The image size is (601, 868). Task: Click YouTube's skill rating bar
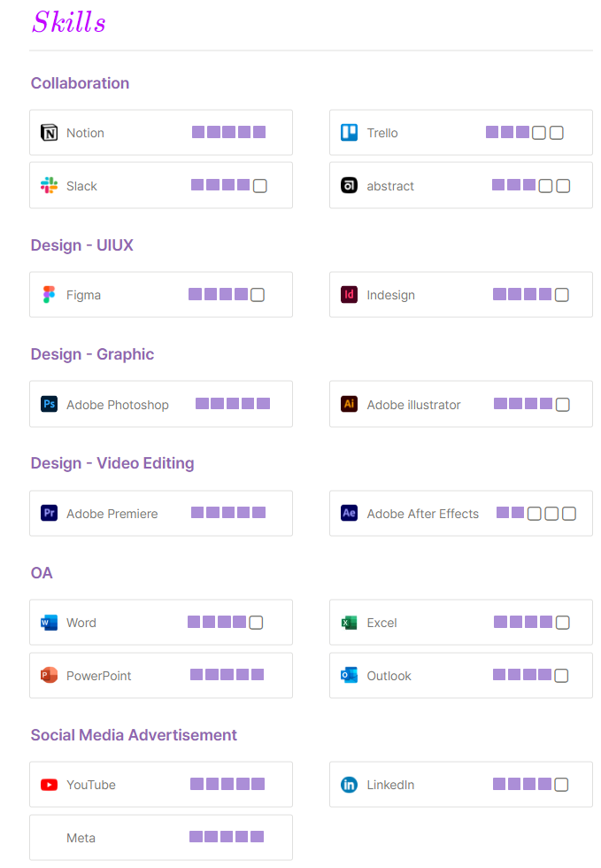(227, 784)
